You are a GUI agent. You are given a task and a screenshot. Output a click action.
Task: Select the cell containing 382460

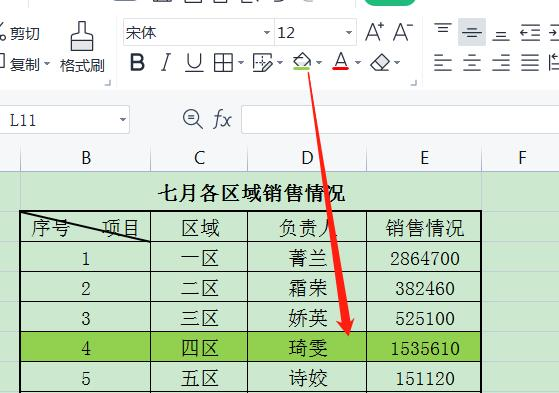[x=424, y=287]
